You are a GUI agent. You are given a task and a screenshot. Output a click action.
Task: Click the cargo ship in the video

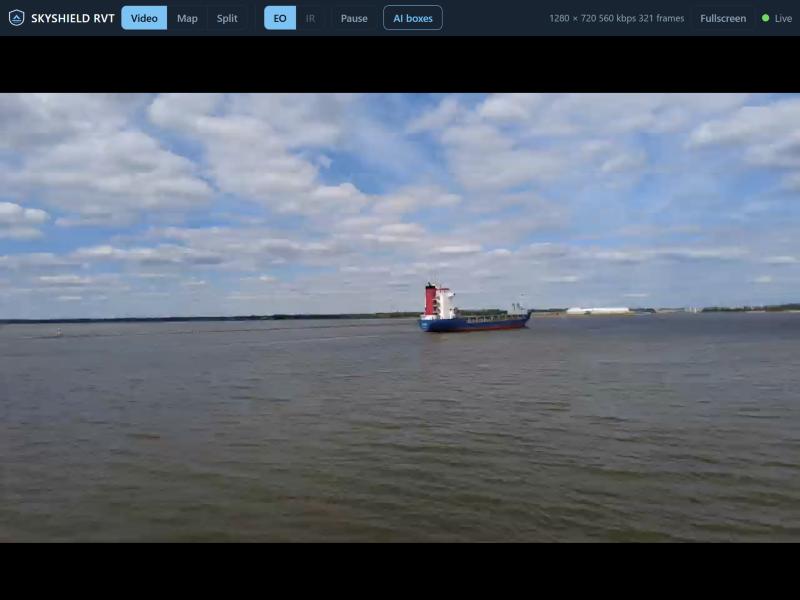click(x=474, y=308)
